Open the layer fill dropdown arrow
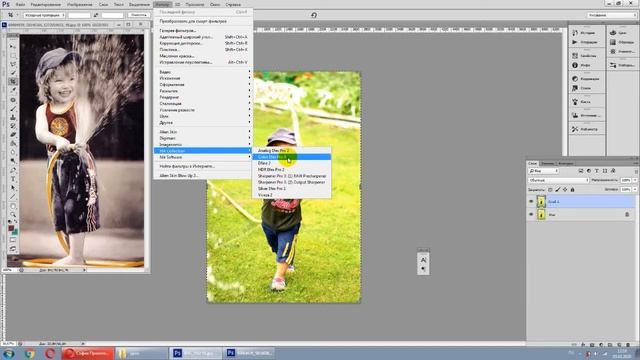Screen dimensions: 640x360 pos(634,190)
